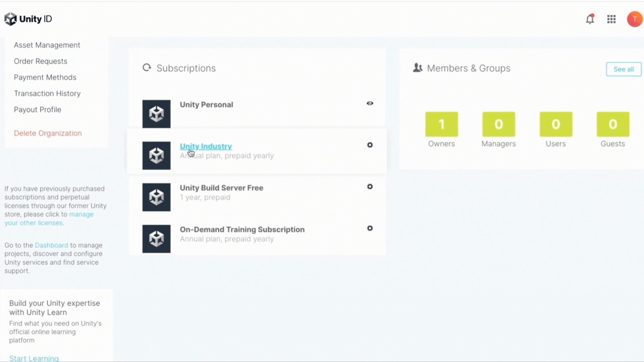Click the Subscriptions refresh icon

tap(147, 68)
